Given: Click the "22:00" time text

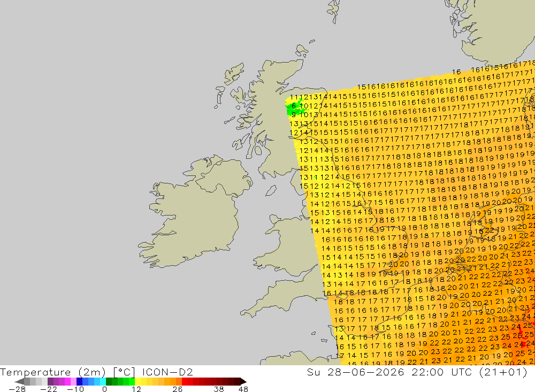Looking at the screenshot, I should pos(427,372).
